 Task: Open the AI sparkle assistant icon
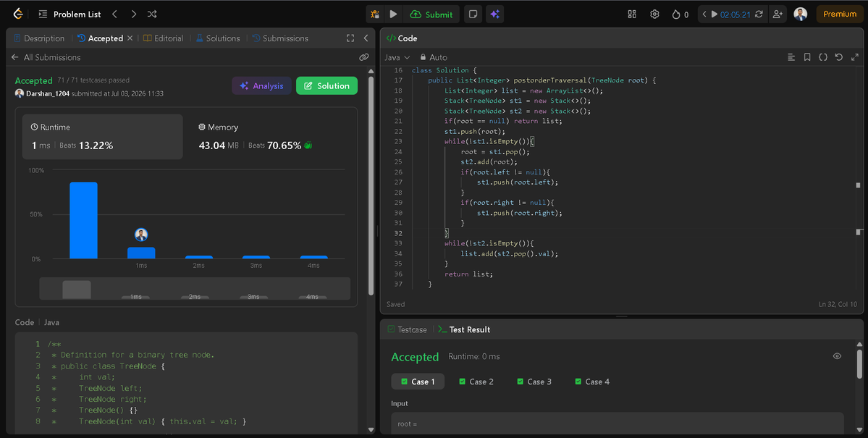tap(495, 14)
